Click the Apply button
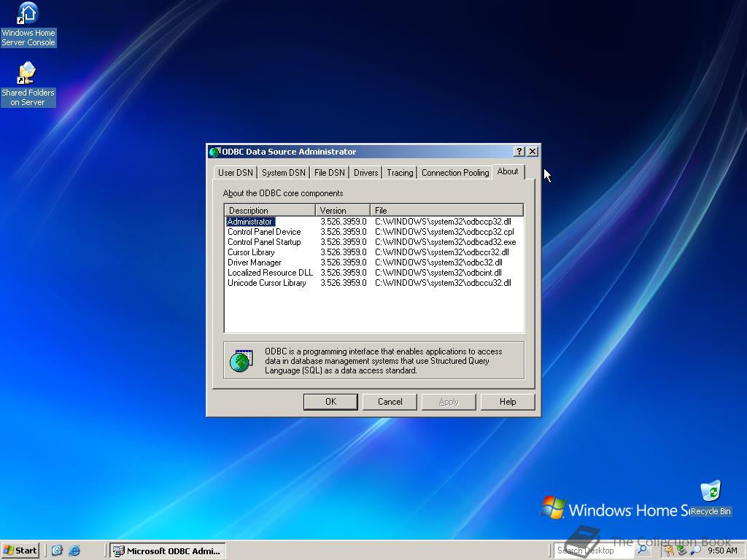Viewport: 747px width, 560px height. tap(449, 402)
